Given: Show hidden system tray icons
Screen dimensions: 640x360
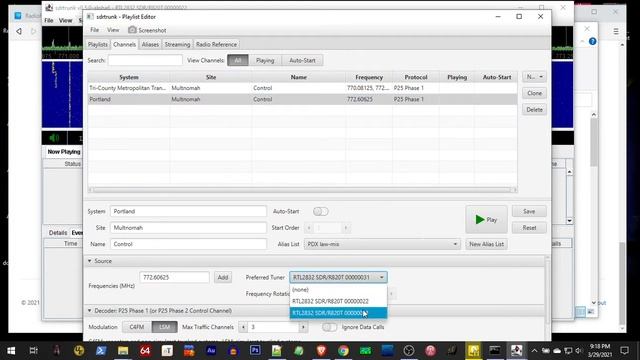Looking at the screenshot, I should pos(534,351).
